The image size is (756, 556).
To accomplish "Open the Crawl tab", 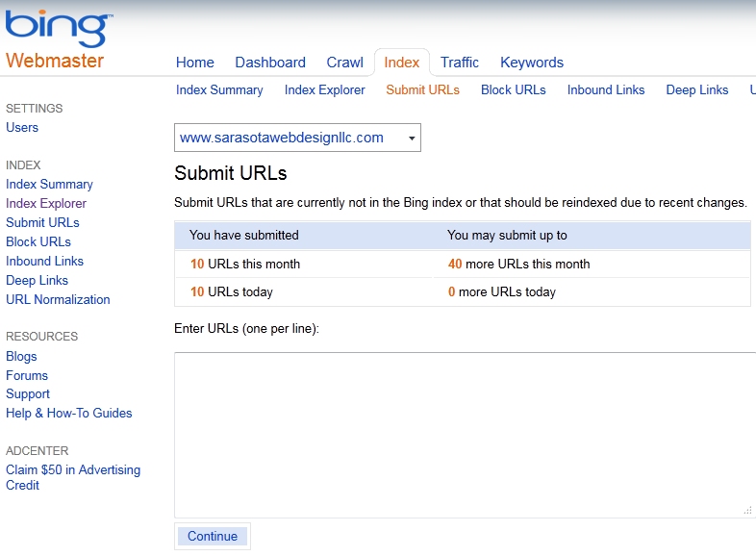I will pyautogui.click(x=344, y=63).
